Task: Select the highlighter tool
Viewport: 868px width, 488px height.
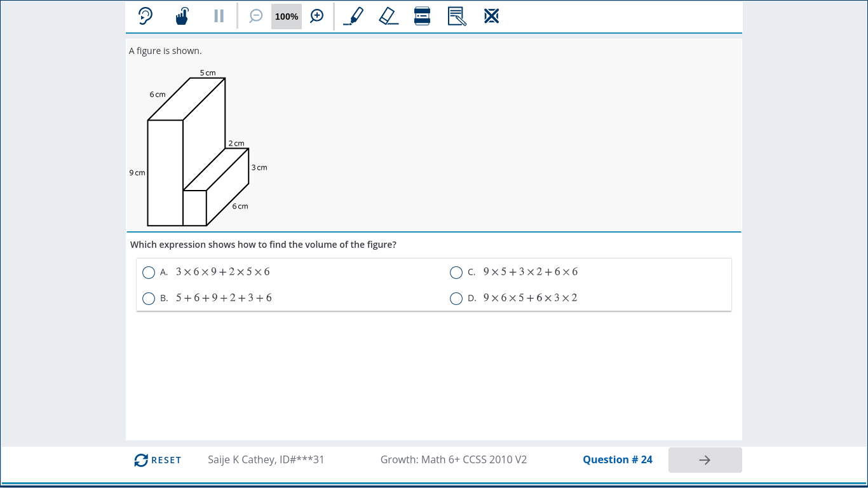Action: (x=353, y=16)
